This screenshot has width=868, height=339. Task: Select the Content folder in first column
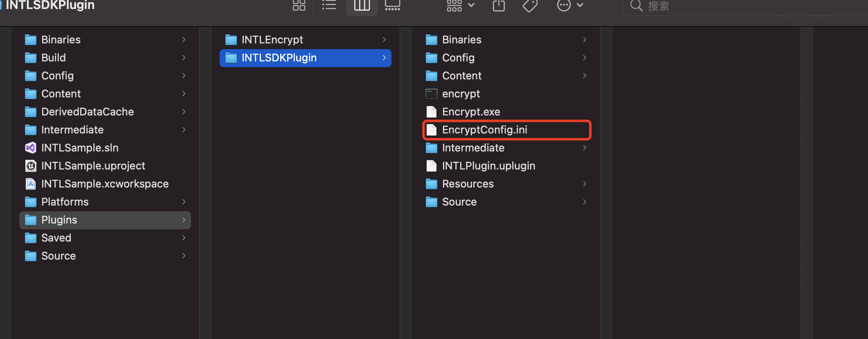point(105,94)
